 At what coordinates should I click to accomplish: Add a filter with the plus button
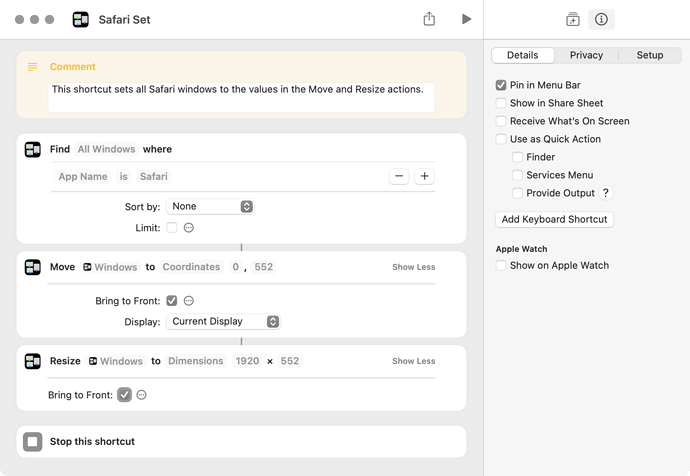424,176
